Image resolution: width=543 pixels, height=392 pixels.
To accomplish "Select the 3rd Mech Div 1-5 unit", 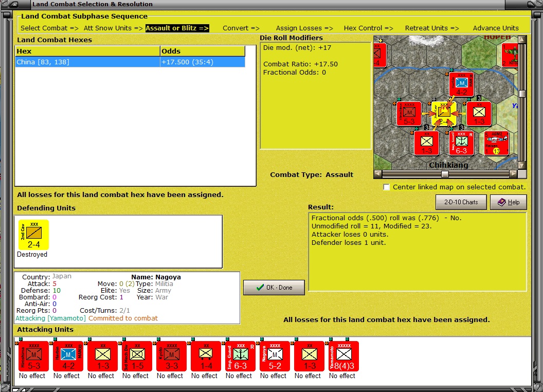I will tap(137, 357).
